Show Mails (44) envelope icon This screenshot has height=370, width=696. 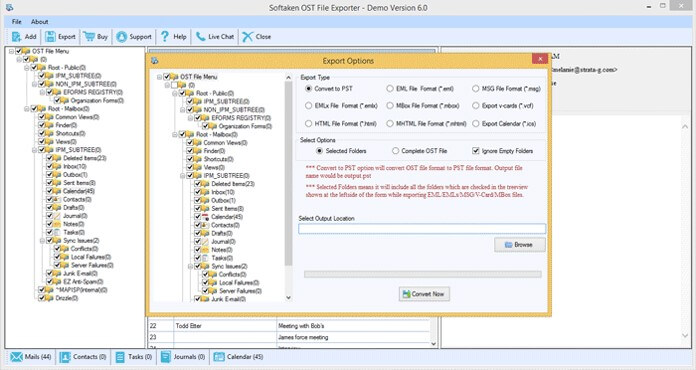point(16,357)
